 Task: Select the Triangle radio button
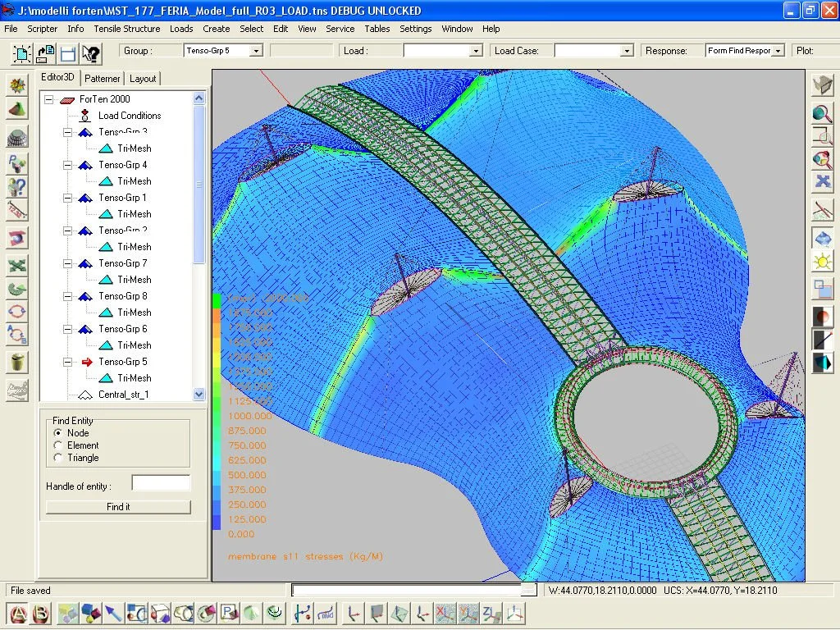click(x=58, y=458)
